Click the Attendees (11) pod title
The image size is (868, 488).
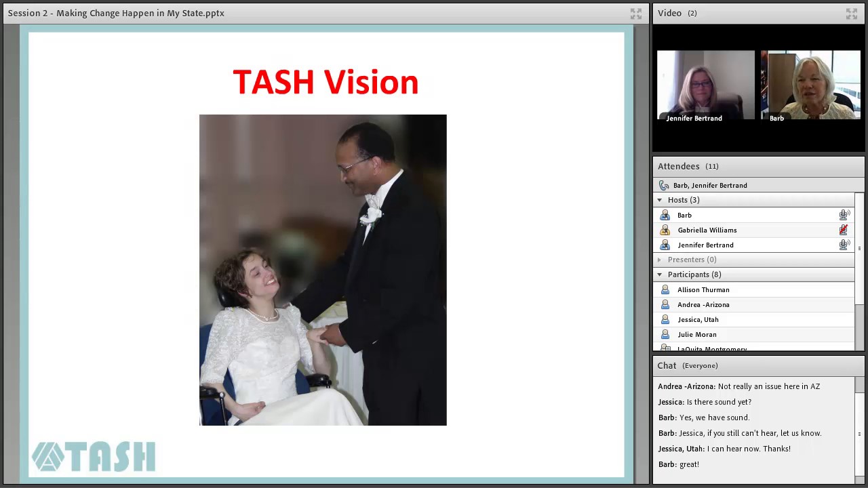click(x=688, y=166)
